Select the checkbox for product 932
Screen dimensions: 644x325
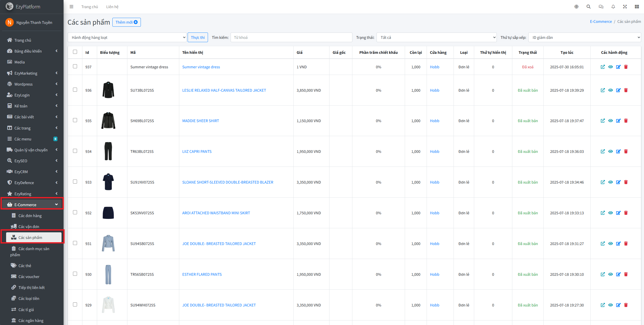point(75,212)
